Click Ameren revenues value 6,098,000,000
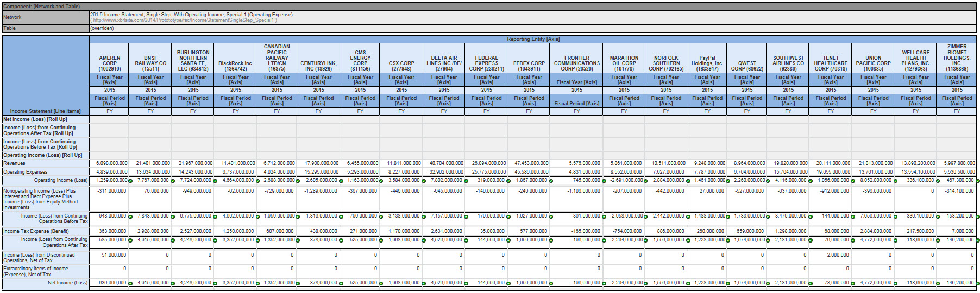Image resolution: width=980 pixels, height=293 pixels. click(112, 163)
